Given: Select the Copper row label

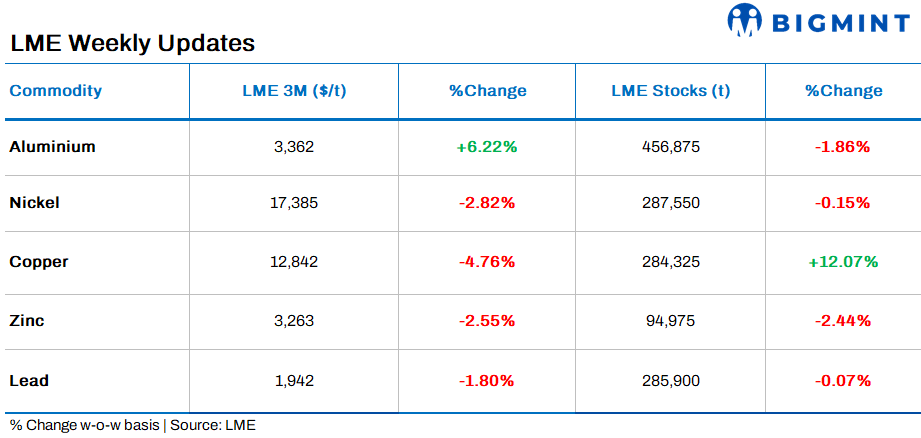Looking at the screenshot, I should click(38, 262).
